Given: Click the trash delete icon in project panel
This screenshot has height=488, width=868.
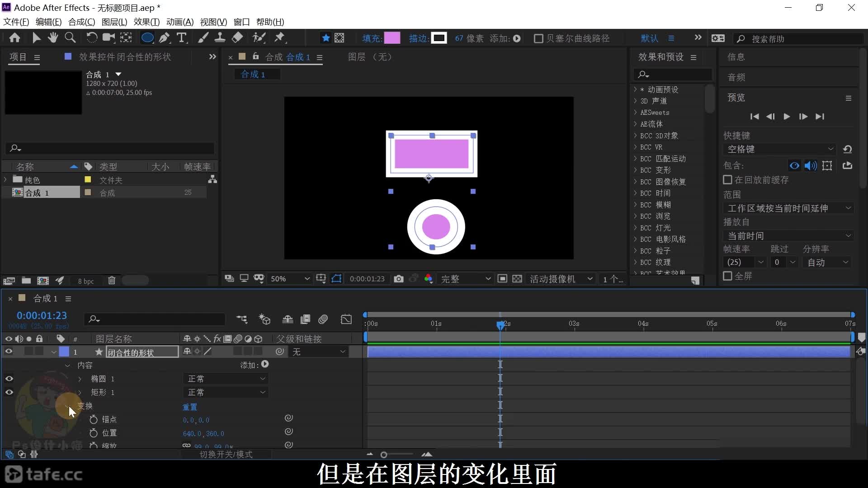Looking at the screenshot, I should (112, 281).
